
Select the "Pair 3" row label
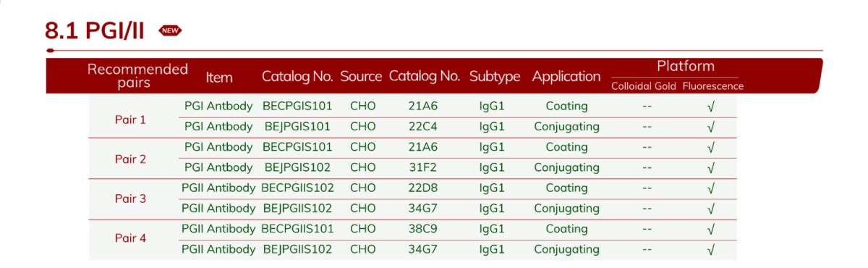pos(130,198)
